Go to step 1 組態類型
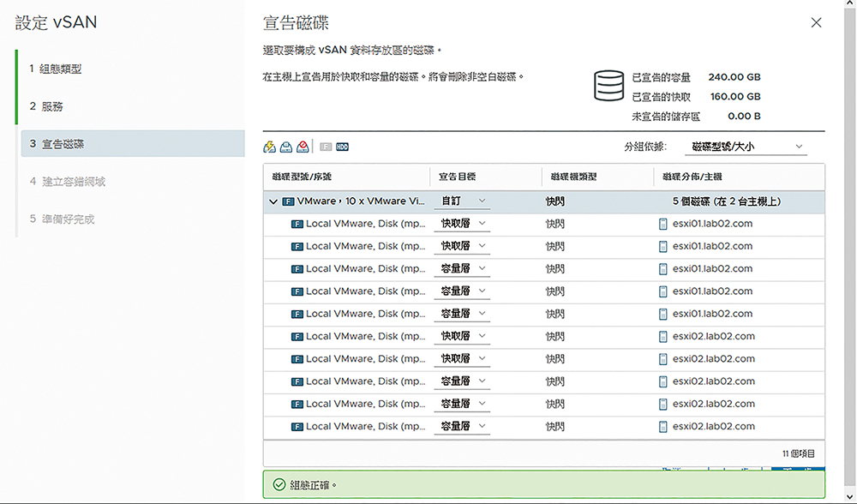857x504 pixels. click(56, 69)
